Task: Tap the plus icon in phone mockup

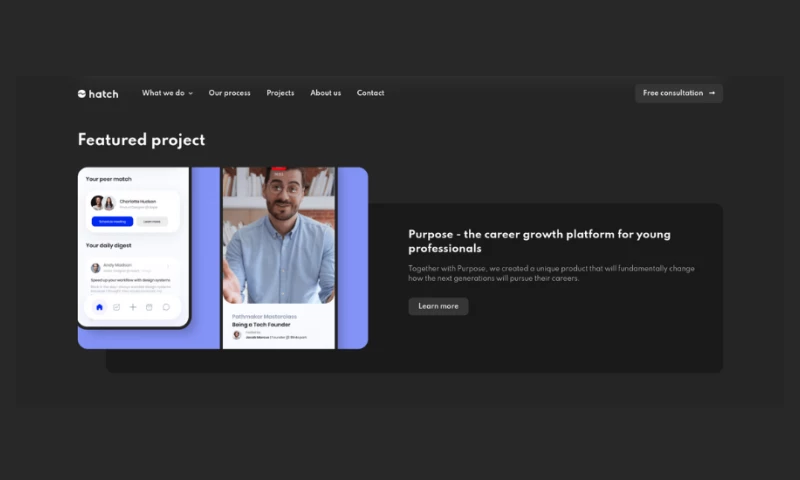Action: click(x=133, y=307)
